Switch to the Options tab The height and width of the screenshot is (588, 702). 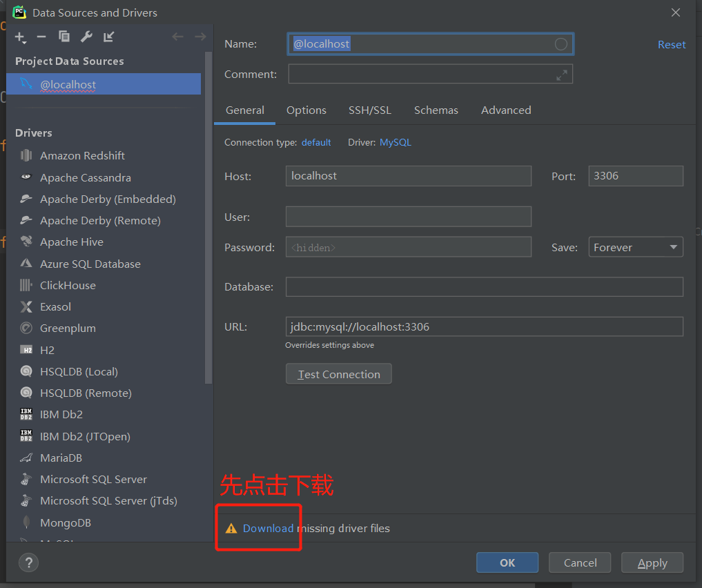(306, 110)
